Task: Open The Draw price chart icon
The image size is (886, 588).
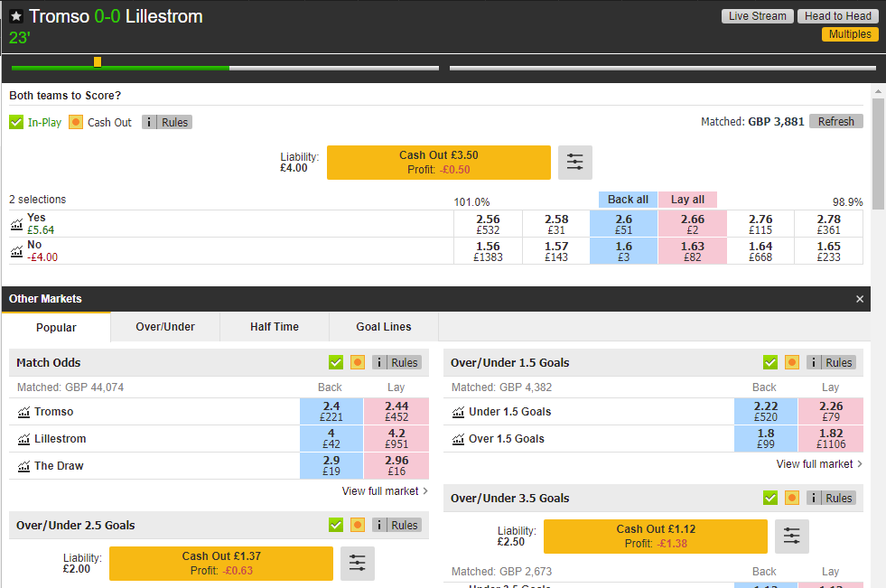Action: pos(23,467)
